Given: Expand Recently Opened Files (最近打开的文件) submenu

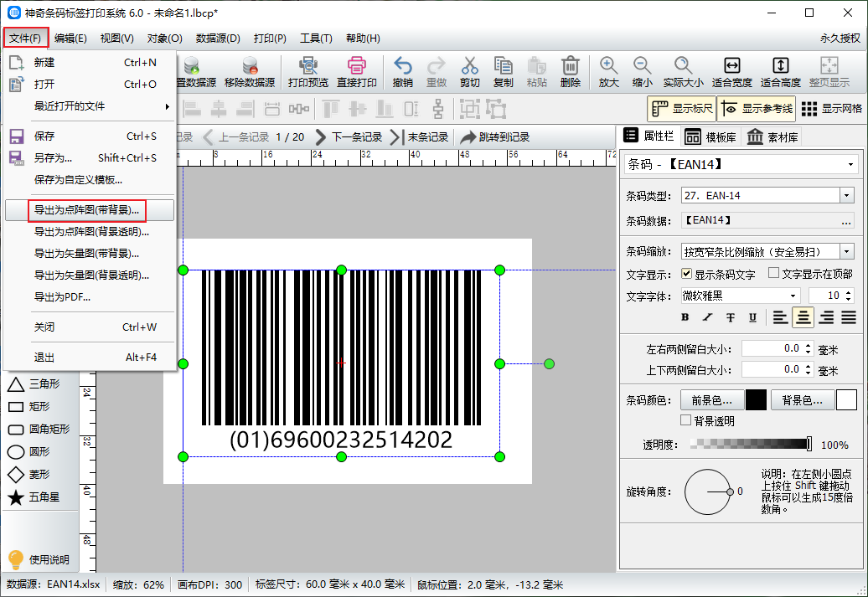Looking at the screenshot, I should pos(90,106).
